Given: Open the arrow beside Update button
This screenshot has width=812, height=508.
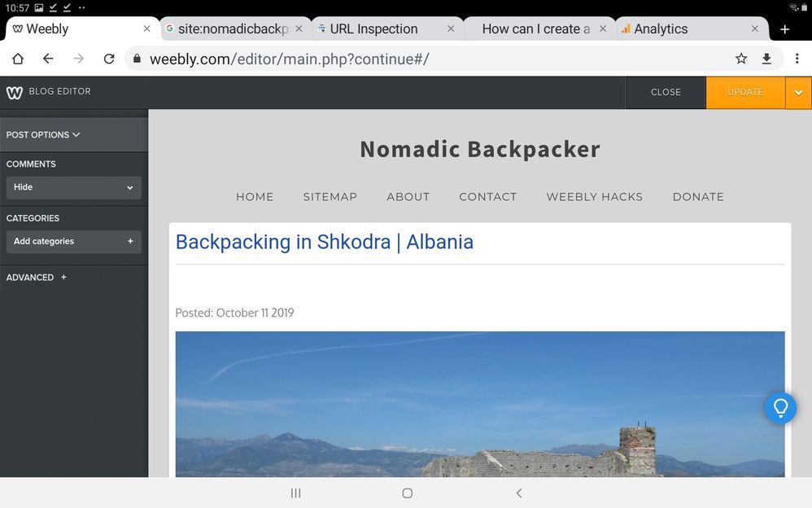Looking at the screenshot, I should click(x=798, y=93).
